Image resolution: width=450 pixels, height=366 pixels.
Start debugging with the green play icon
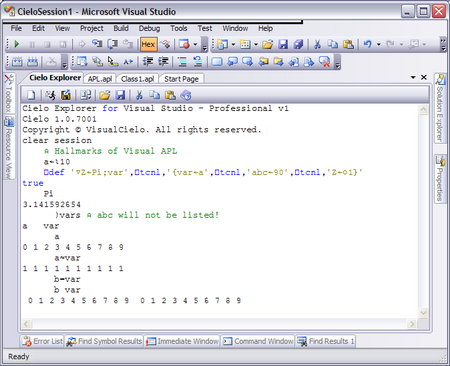[x=16, y=44]
